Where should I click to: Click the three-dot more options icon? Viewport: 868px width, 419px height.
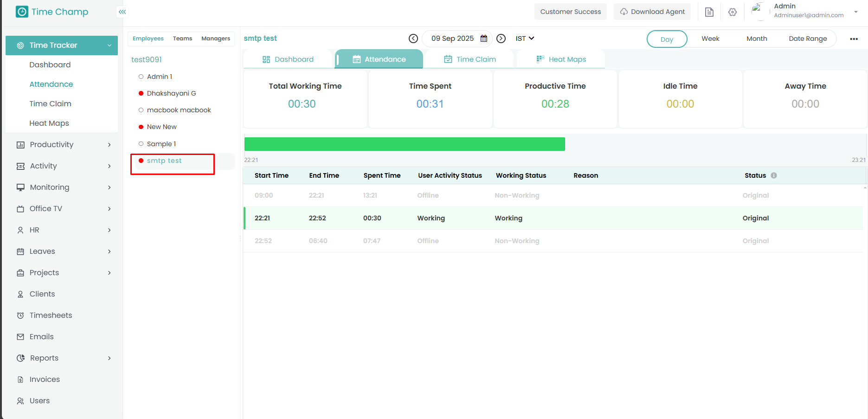click(x=854, y=39)
